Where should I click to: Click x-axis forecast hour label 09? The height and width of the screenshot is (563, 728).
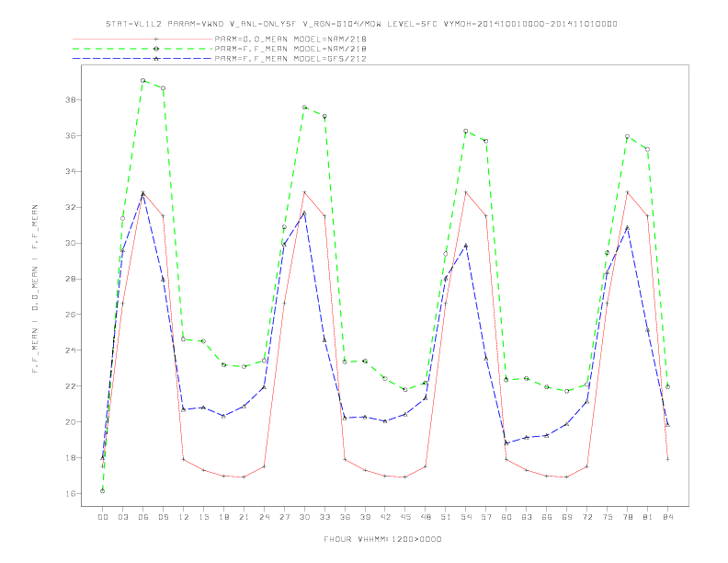(x=163, y=517)
